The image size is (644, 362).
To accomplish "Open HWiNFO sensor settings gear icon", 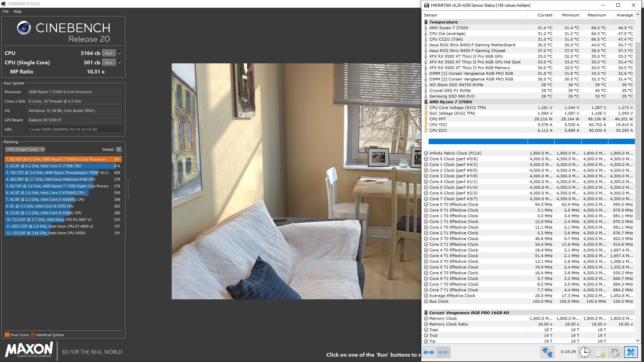I will click(615, 352).
